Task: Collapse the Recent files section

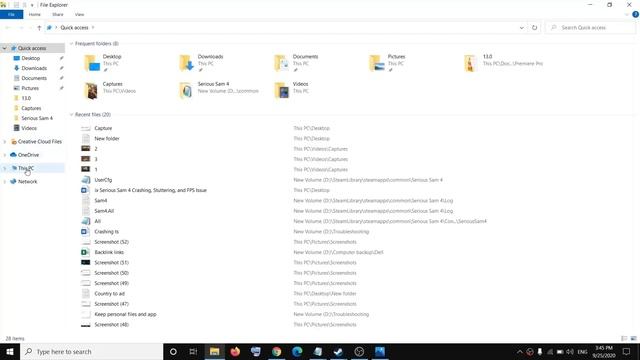Action: (71, 115)
